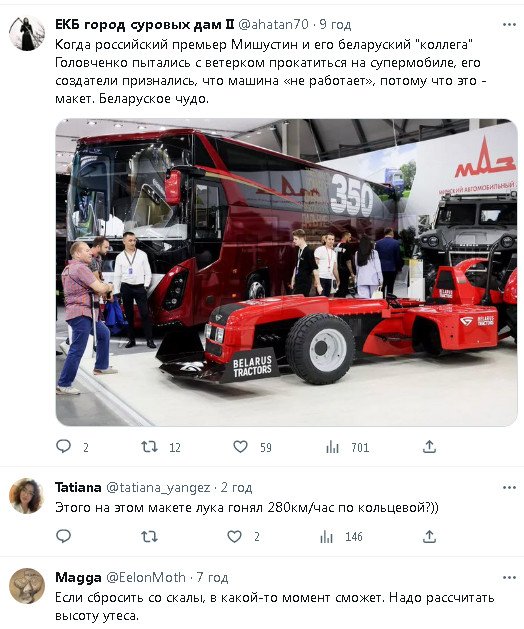The height and width of the screenshot is (629, 524).
Task: Like the tweet with 59 likes
Action: pyautogui.click(x=240, y=446)
